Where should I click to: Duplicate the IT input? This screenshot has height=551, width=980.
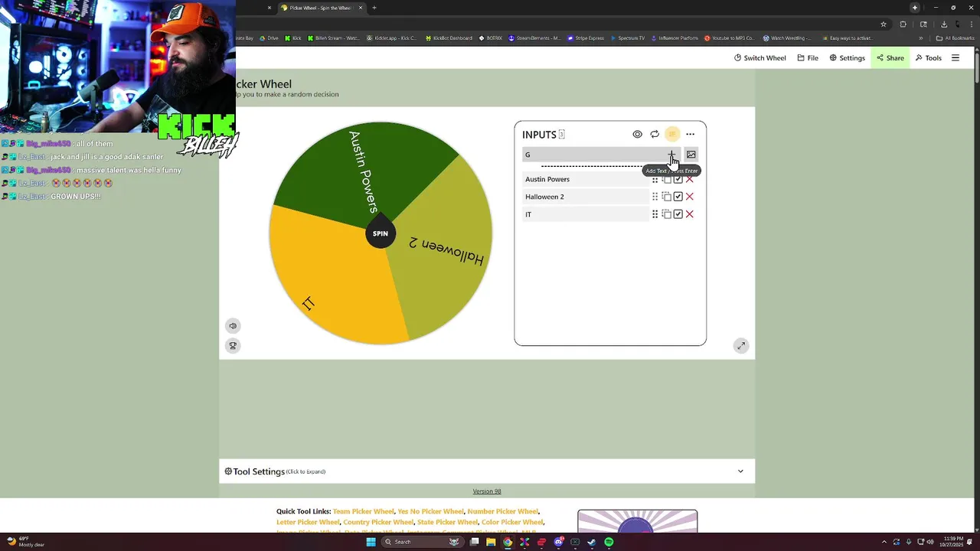(x=666, y=214)
